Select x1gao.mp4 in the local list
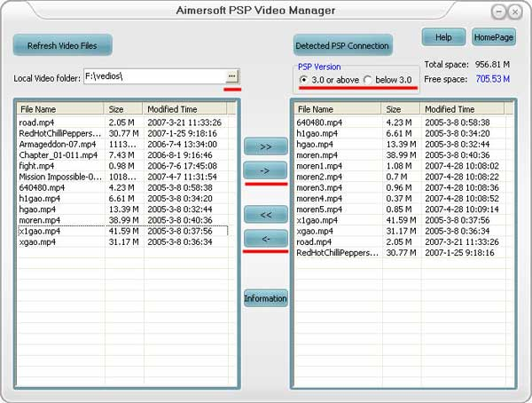Screen dimensions: 532x403 point(123,231)
